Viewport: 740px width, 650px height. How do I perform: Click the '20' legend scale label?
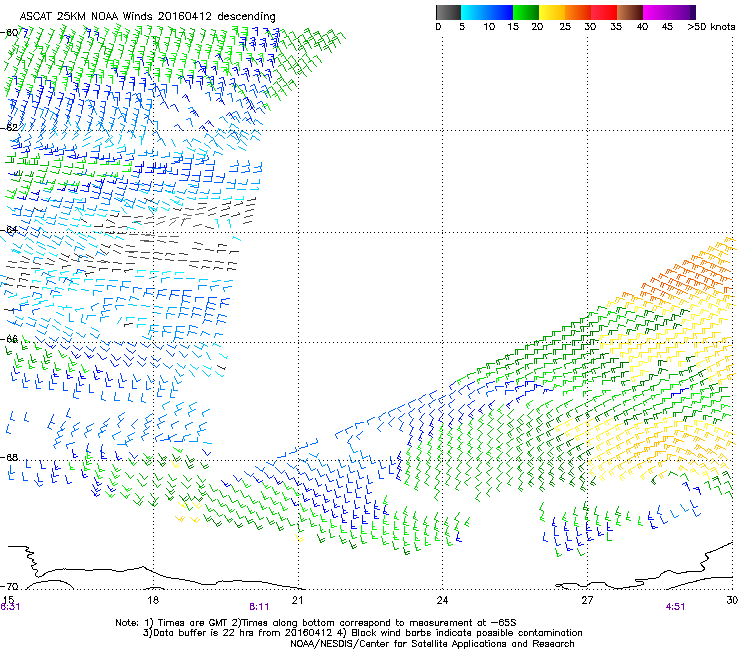click(x=537, y=26)
